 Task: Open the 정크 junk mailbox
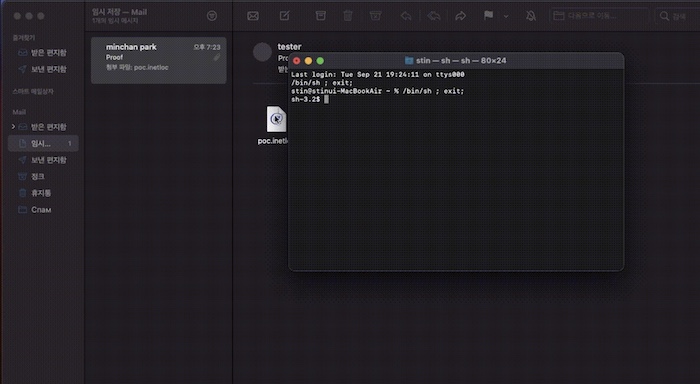43,176
